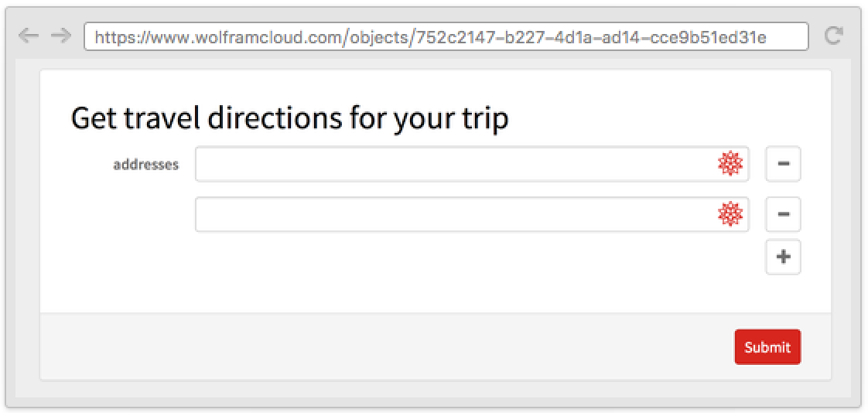The image size is (868, 416).
Task: Click the "Get travel directions for your trip" heading
Action: (289, 120)
